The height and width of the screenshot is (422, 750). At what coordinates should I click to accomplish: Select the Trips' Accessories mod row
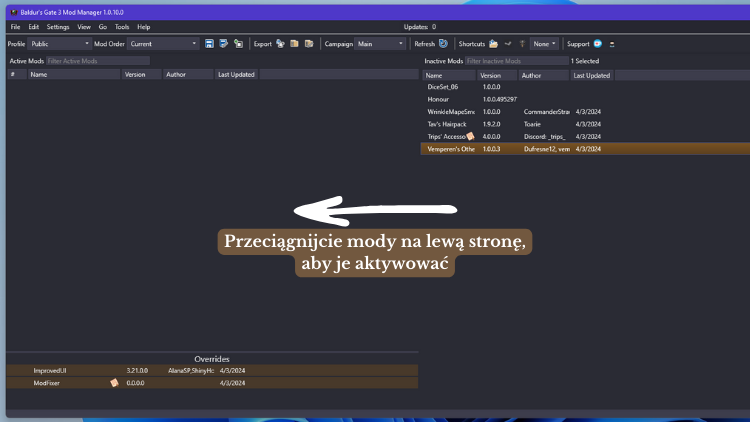pyautogui.click(x=585, y=136)
